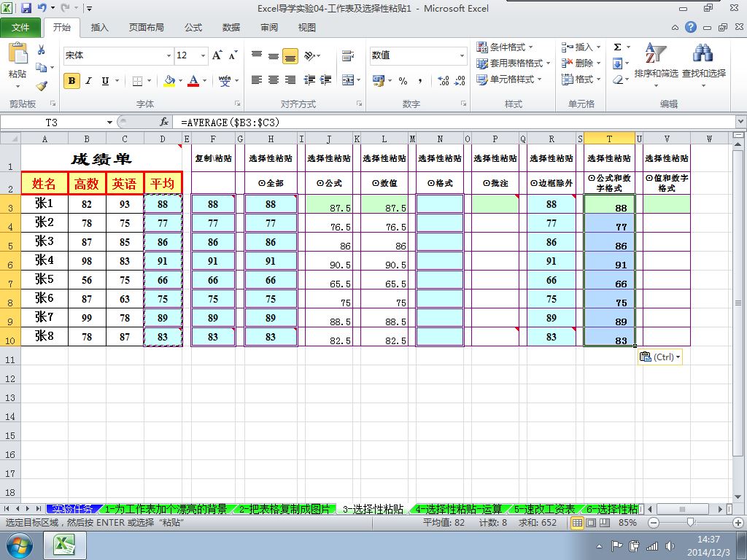This screenshot has width=747, height=560.
Task: Expand the formula bar
Action: [741, 122]
